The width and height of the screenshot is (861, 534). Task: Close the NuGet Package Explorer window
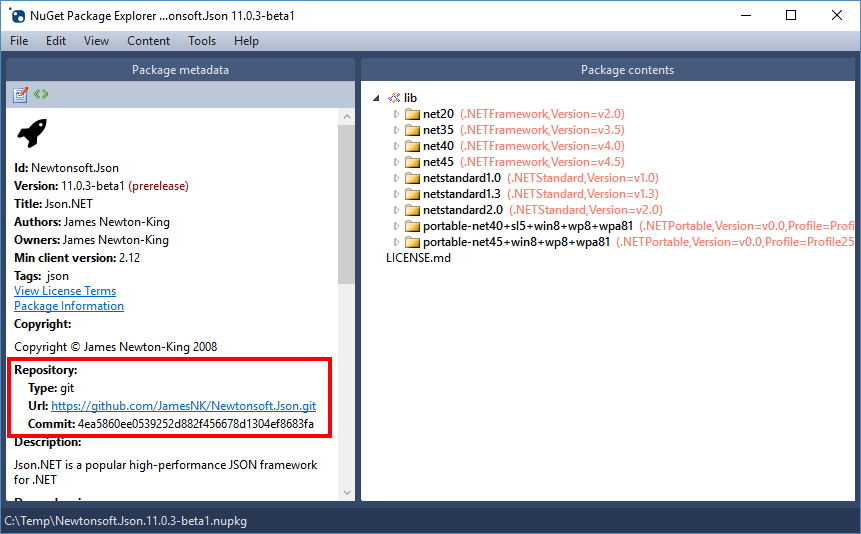click(x=836, y=15)
